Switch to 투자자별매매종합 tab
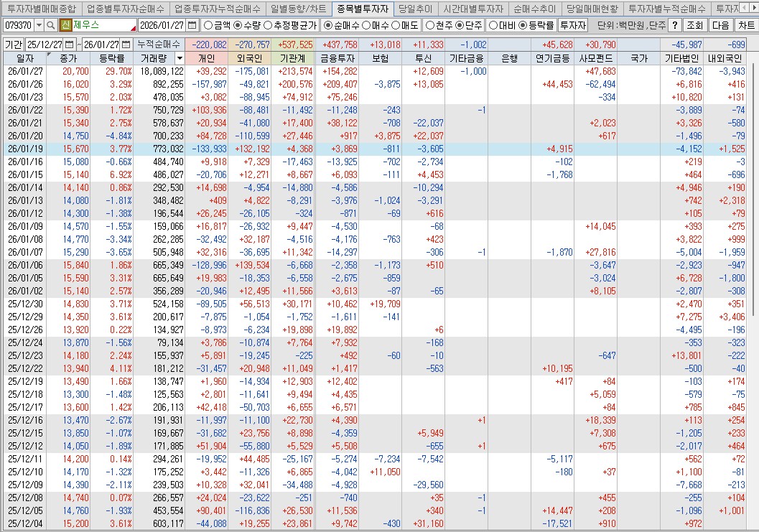This screenshot has height=532, width=759. (42, 8)
